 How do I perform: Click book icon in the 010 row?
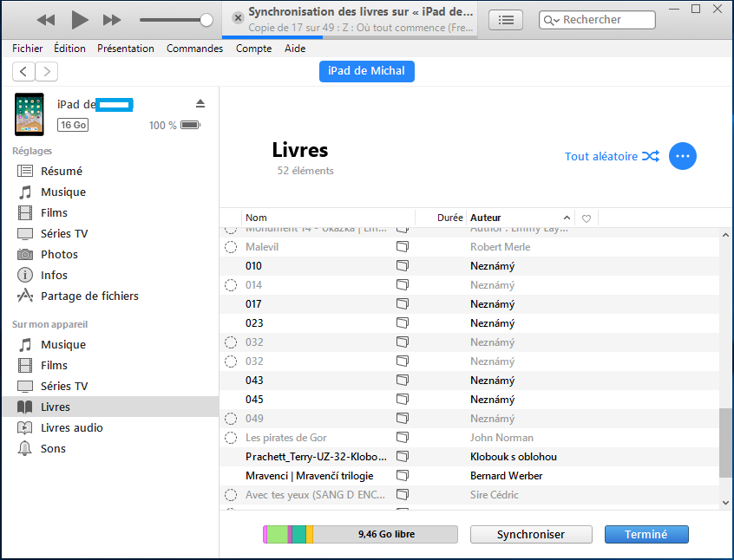pos(403,266)
